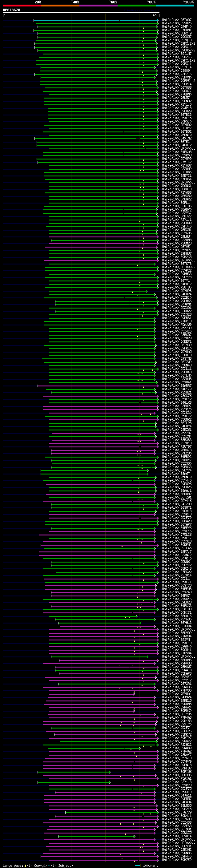Screen dimensions: 197x868
Task: Open hit UniRef100_Q8RXT9
Action: coord(176,34)
